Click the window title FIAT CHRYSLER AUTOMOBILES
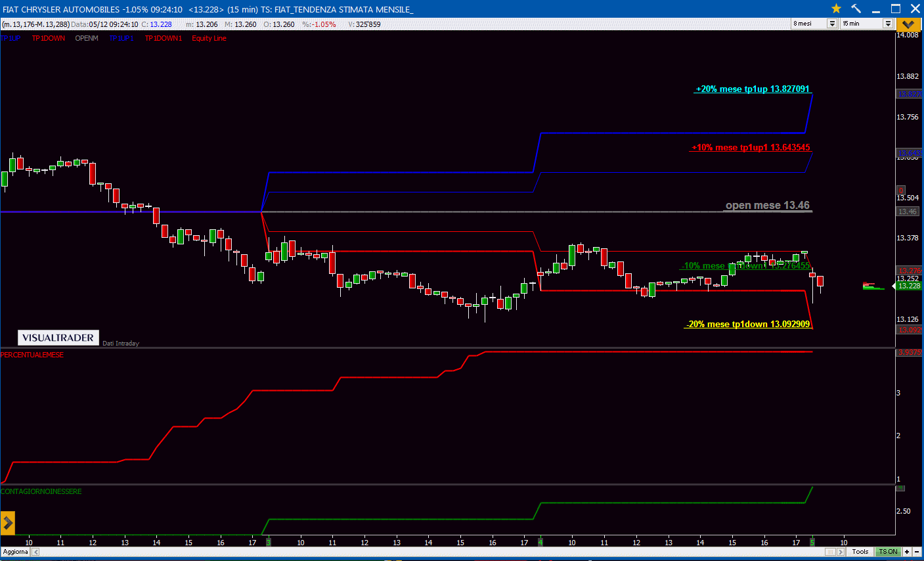 (61, 9)
